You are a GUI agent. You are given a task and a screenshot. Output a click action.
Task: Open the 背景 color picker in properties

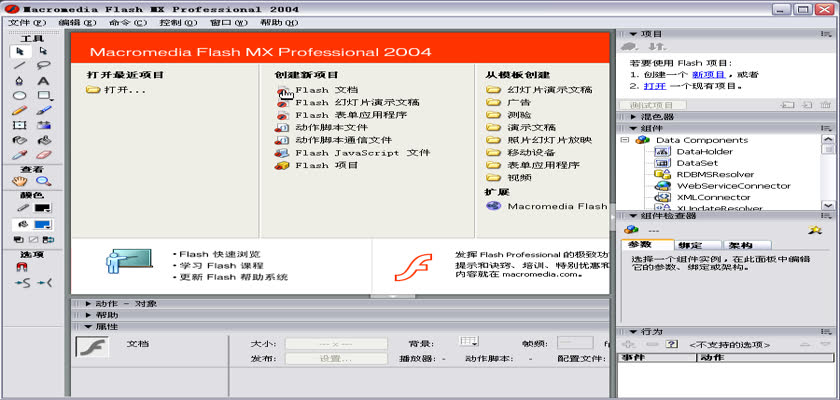[x=469, y=341]
